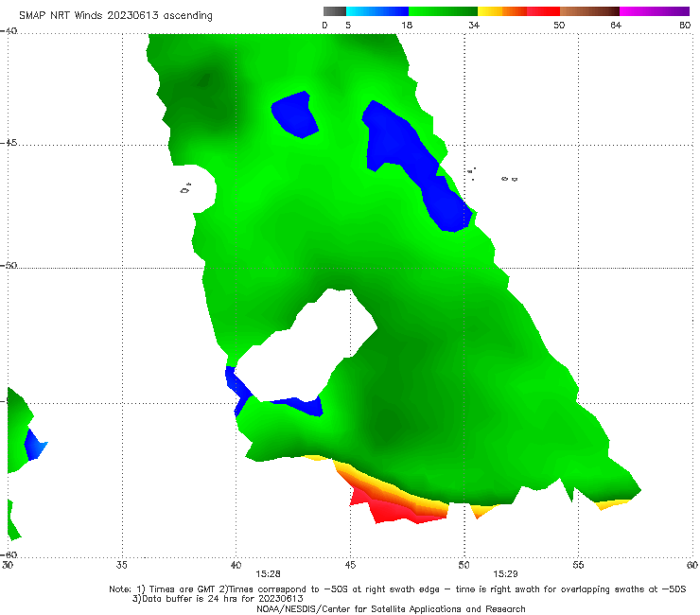Click the color bar label '5'

click(x=348, y=26)
